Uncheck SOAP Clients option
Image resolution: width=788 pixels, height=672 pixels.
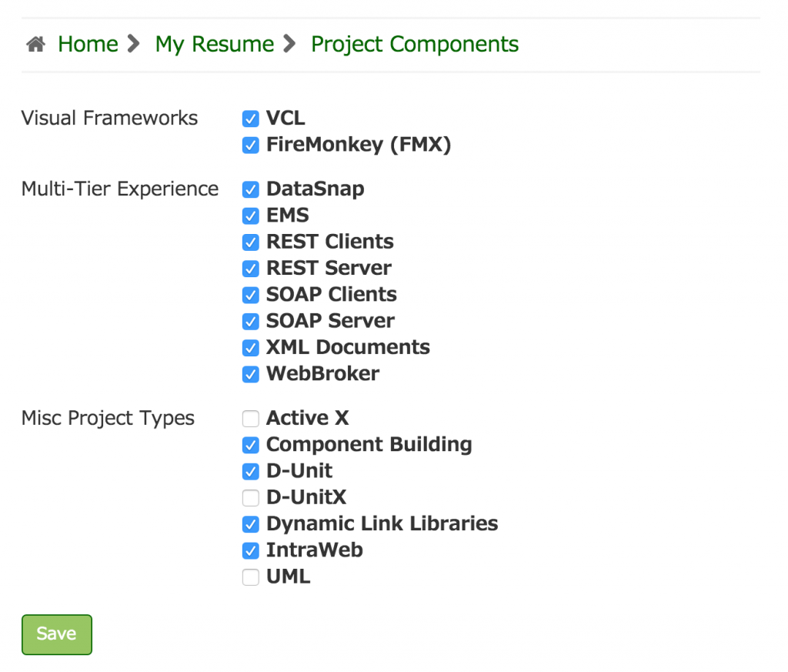(250, 295)
